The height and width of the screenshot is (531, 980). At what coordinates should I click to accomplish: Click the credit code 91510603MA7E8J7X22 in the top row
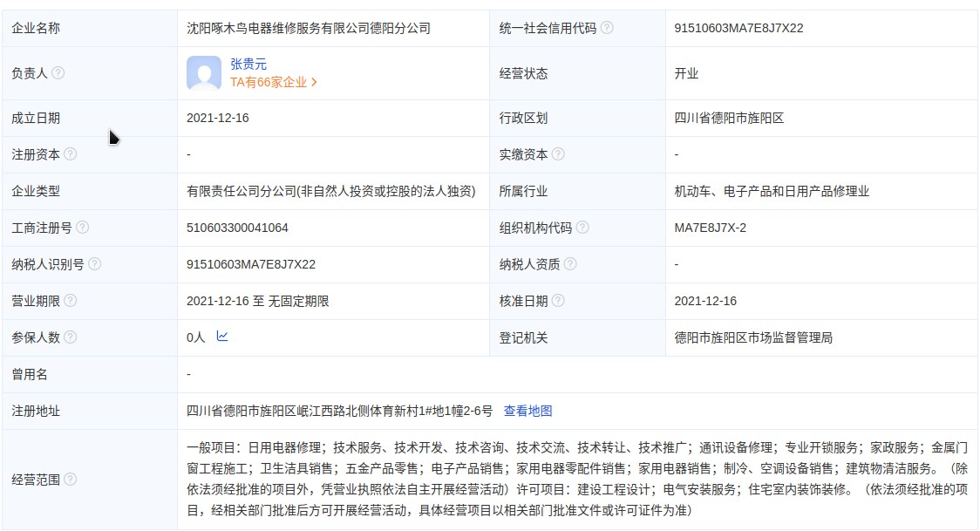click(738, 28)
